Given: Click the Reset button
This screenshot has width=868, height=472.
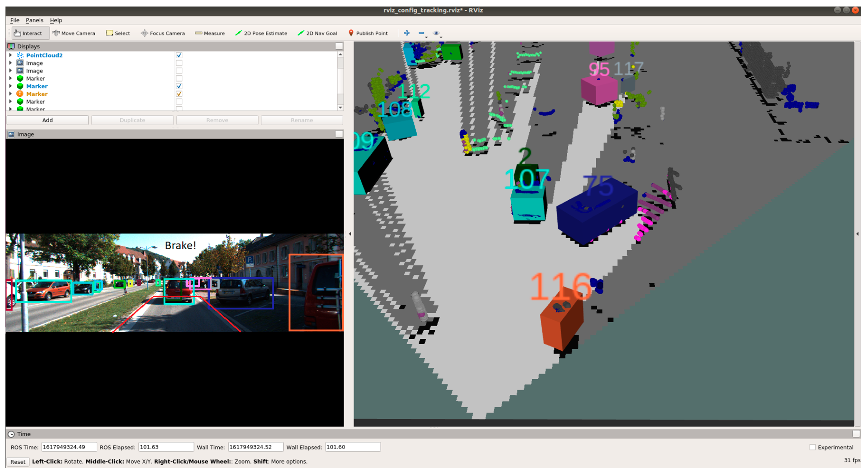Looking at the screenshot, I should (x=18, y=462).
